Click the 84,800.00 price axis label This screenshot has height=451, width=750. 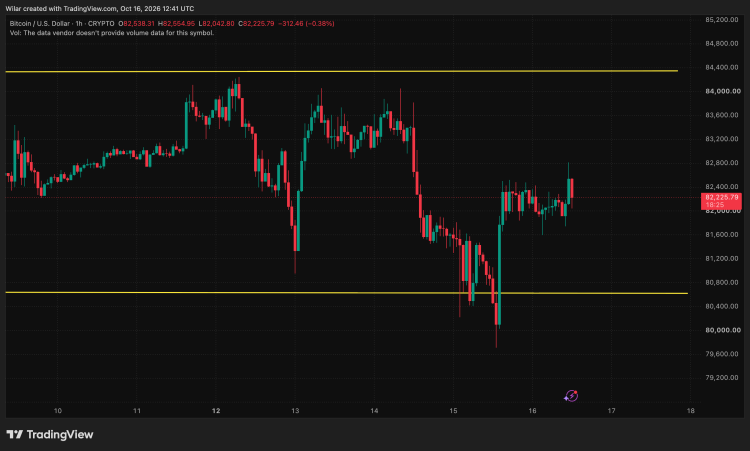click(722, 44)
